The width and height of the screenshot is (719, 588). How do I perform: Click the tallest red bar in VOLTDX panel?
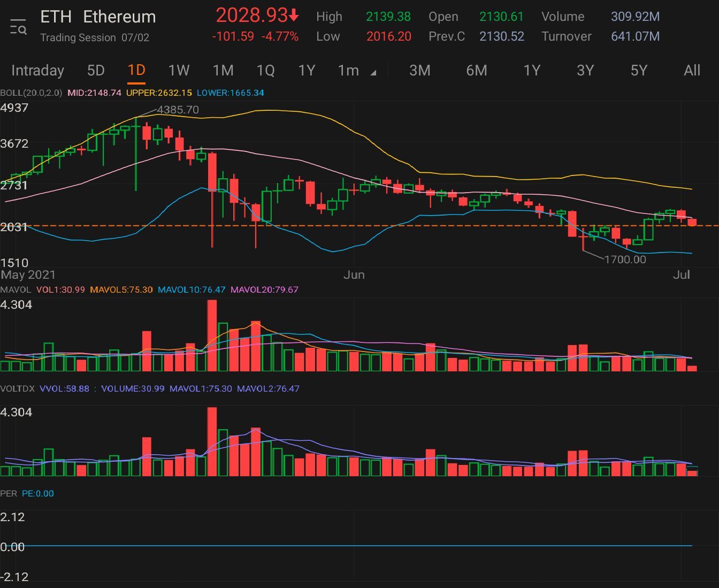(212, 441)
